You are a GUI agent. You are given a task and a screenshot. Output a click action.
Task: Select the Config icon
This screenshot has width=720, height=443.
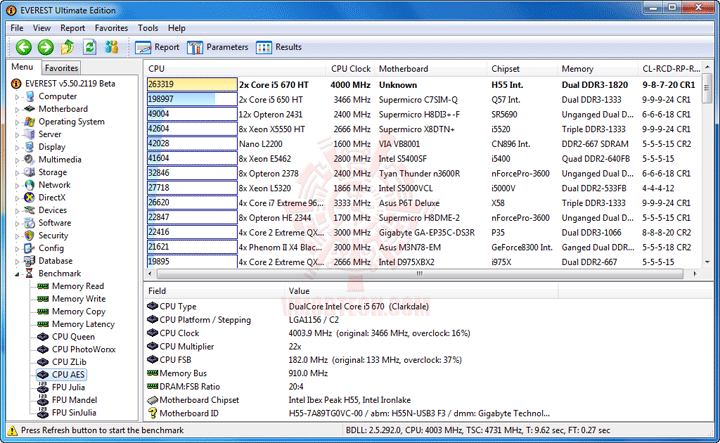click(x=30, y=248)
